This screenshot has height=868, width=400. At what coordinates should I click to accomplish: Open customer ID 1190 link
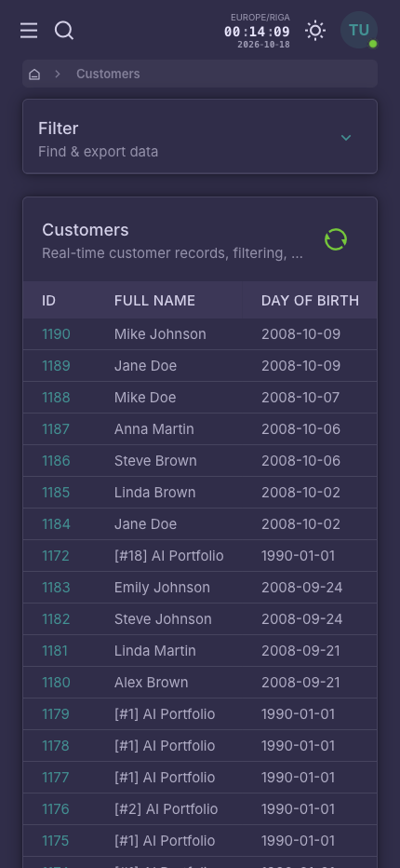tap(56, 334)
